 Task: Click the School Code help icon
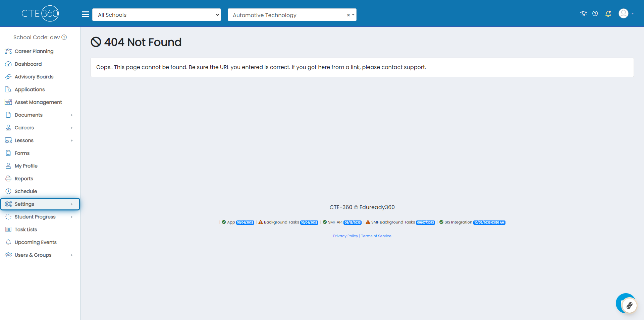(x=64, y=37)
